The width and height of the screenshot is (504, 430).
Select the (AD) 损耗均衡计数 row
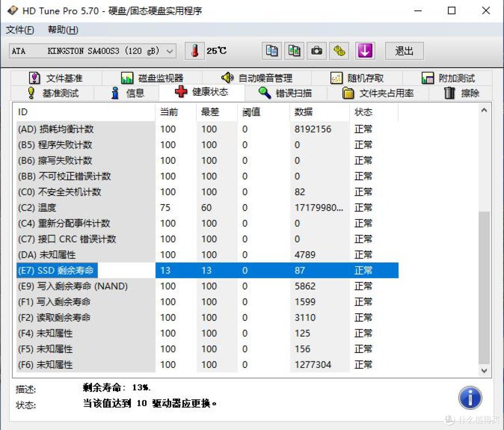point(207,129)
